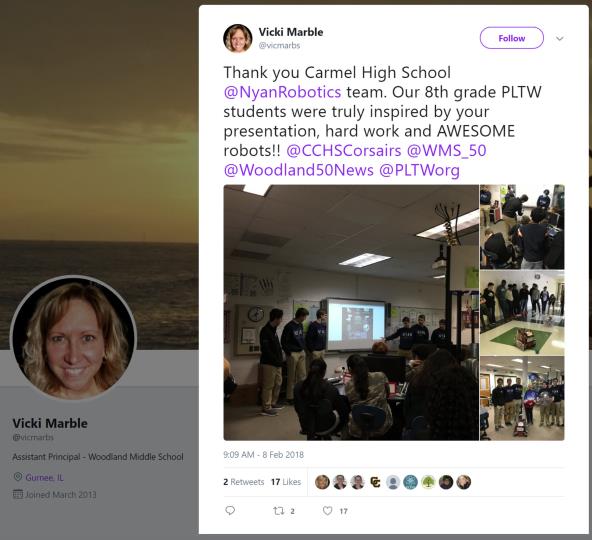Open the large classroom presentation photo
The height and width of the screenshot is (540, 592).
tap(351, 312)
